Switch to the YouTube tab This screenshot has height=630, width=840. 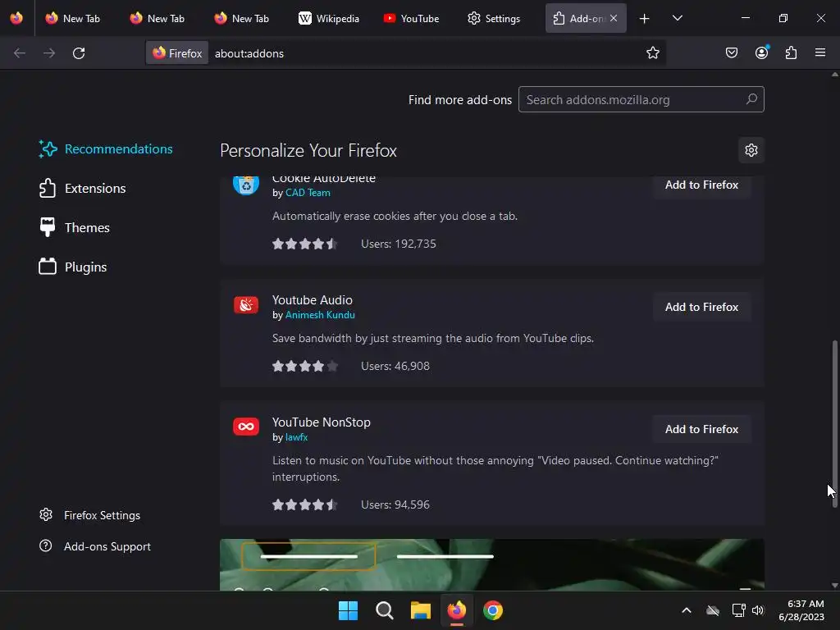coord(412,18)
